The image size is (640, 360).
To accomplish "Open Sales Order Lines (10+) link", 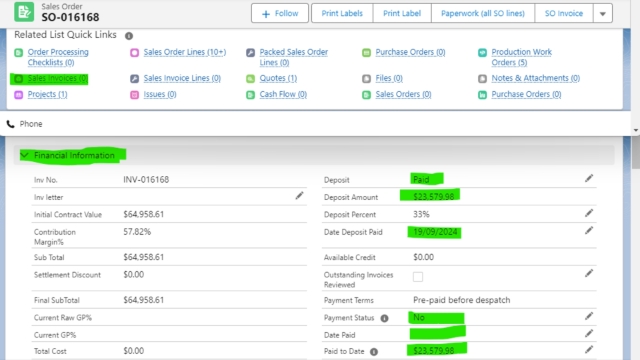I will [x=184, y=52].
